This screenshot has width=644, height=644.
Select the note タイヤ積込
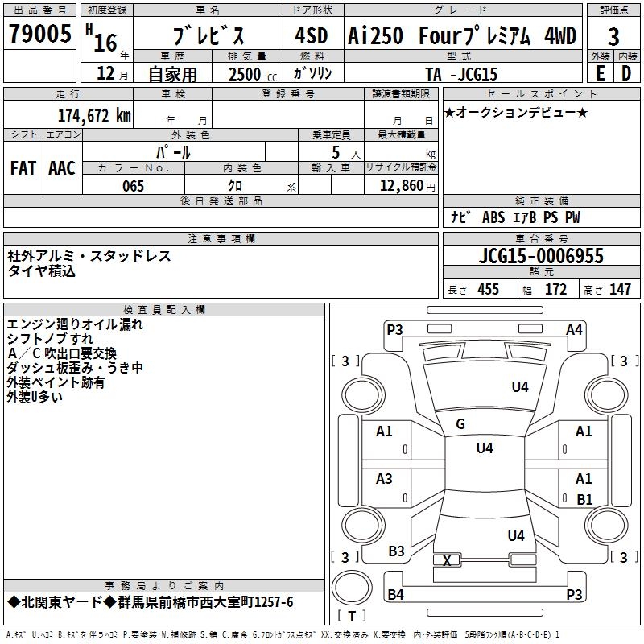pos(42,270)
